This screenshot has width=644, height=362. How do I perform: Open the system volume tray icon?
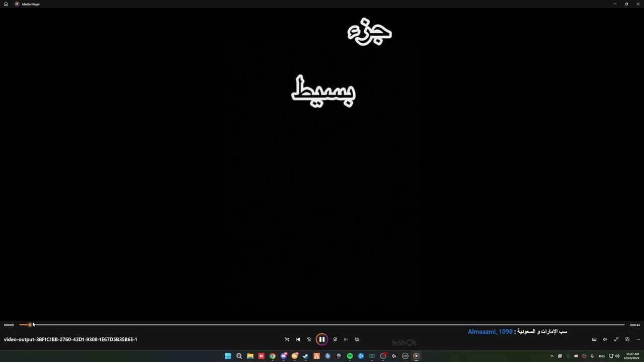tap(617, 356)
